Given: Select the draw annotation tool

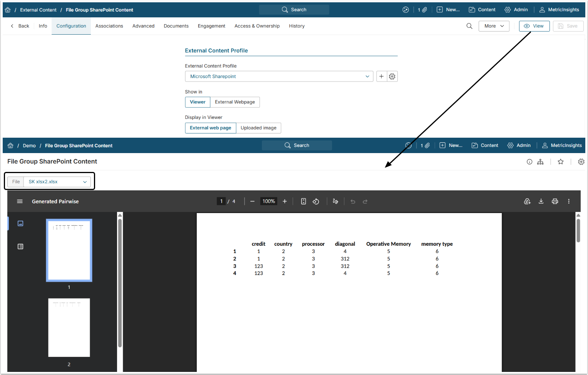Looking at the screenshot, I should [335, 202].
